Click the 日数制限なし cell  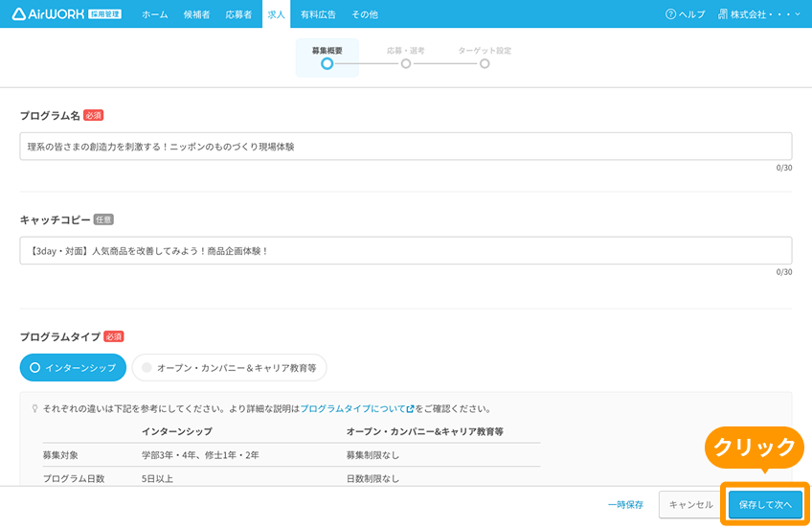372,479
